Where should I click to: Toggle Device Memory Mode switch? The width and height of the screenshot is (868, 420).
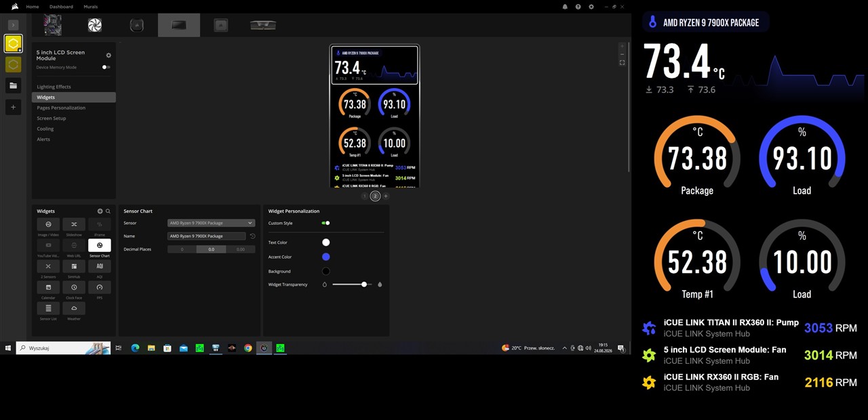click(106, 67)
